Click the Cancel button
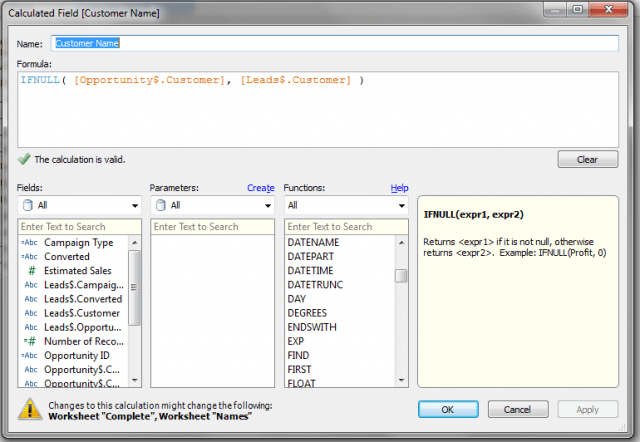The height and width of the screenshot is (442, 640). [518, 409]
